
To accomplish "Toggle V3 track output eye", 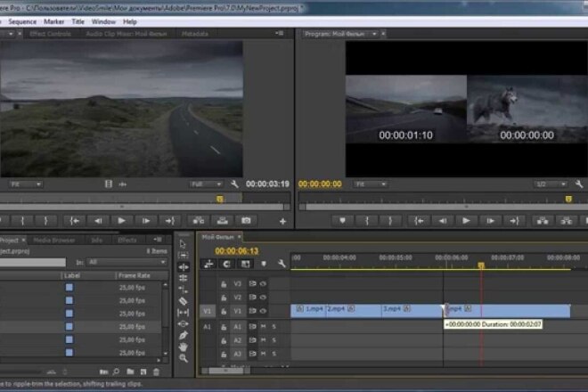I will click(x=263, y=284).
